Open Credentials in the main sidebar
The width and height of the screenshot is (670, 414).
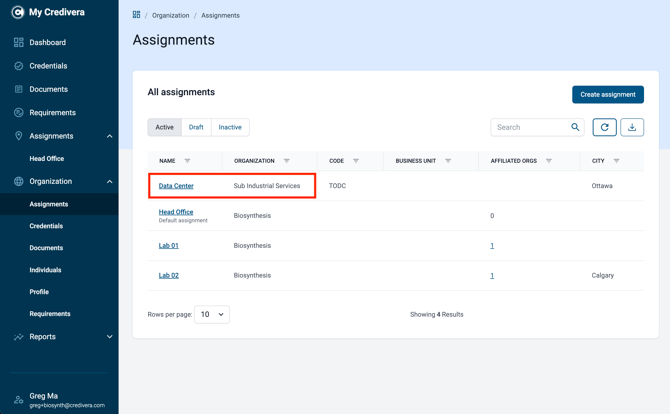[48, 66]
